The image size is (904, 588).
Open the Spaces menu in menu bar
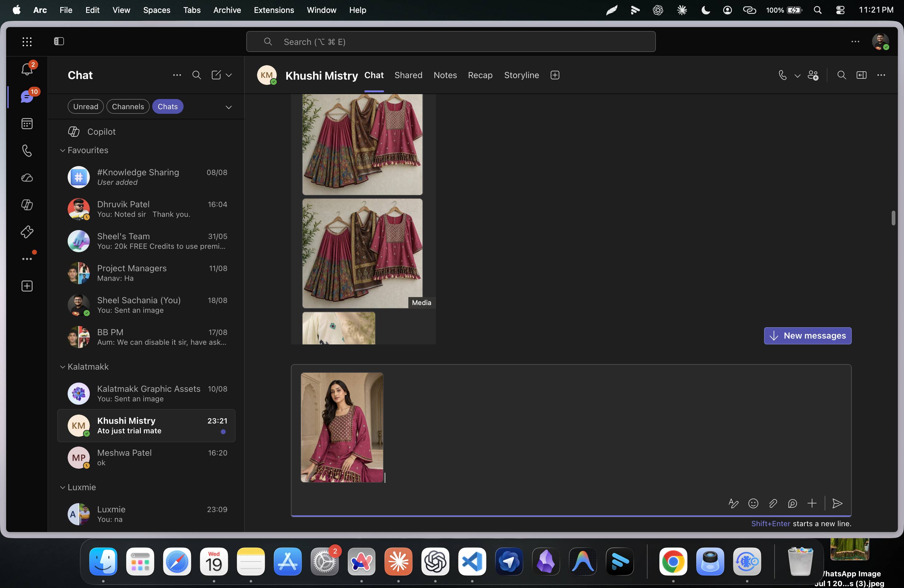(157, 10)
